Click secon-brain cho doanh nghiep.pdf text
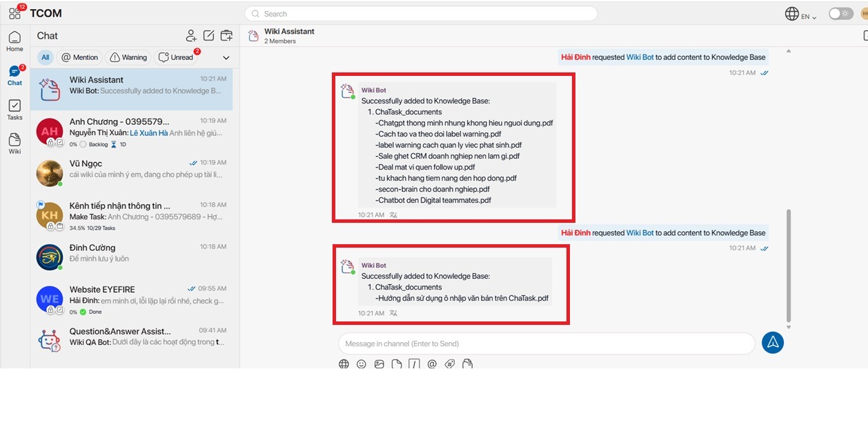Viewport: 868px width, 447px height. coord(433,189)
